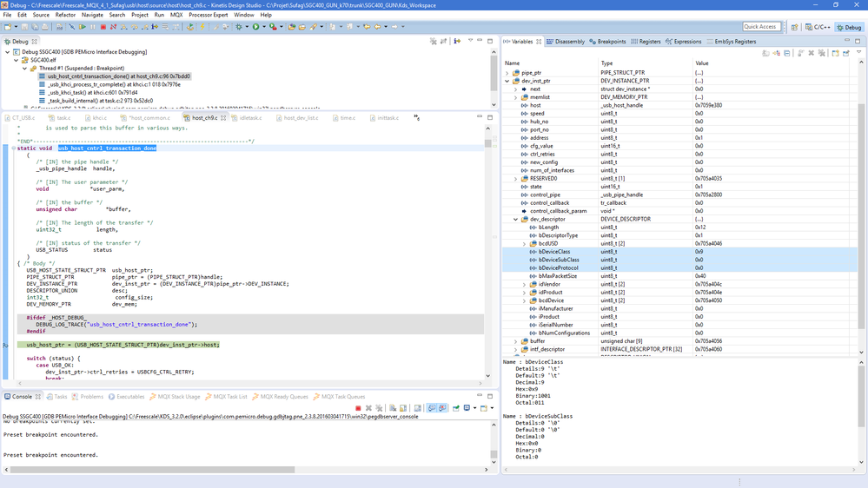Collapse Thread #1 in the Debug tree
The height and width of the screenshot is (488, 868).
[24, 68]
